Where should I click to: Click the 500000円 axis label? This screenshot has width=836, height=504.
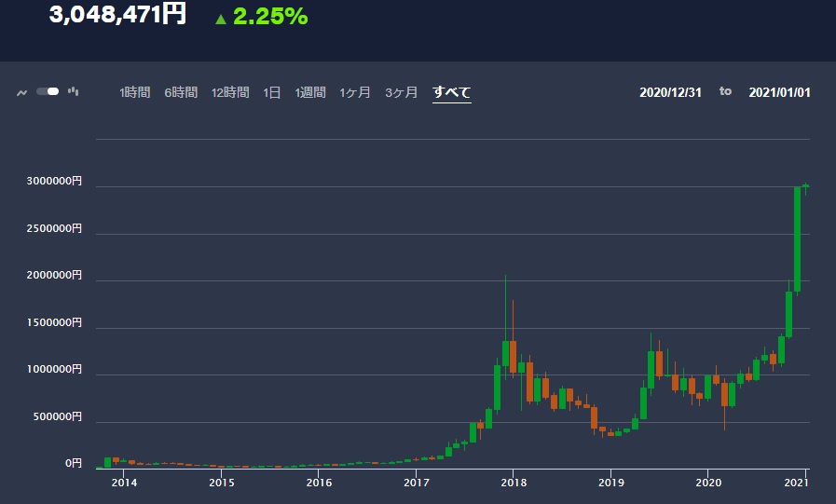click(x=58, y=416)
